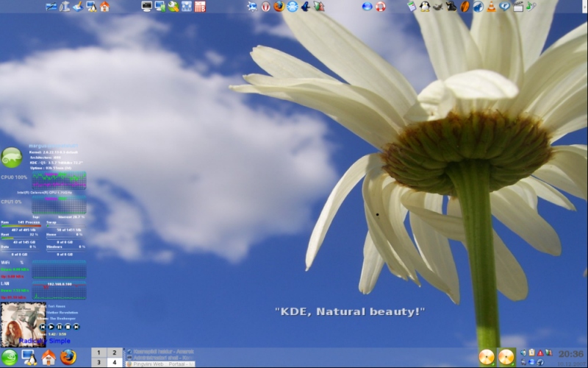Launch GIMP from the top panel
The width and height of the screenshot is (588, 368).
pyautogui.click(x=438, y=7)
